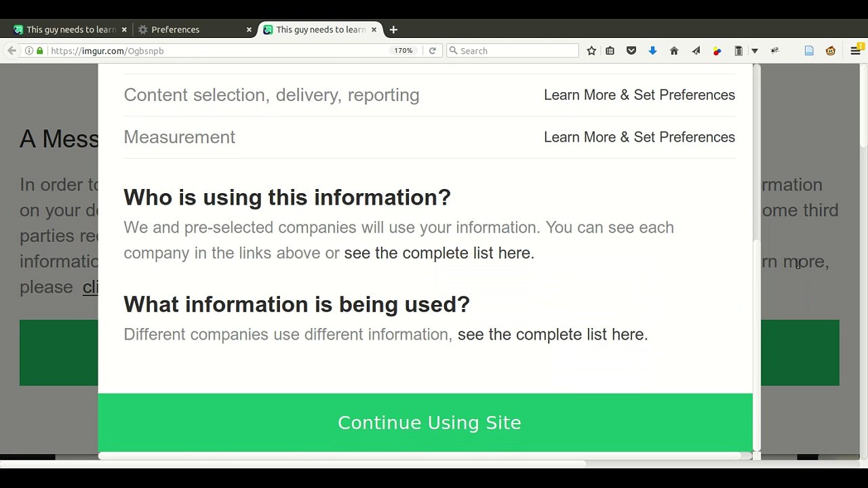Image resolution: width=868 pixels, height=488 pixels.
Task: Click 'What information is being used?' heading
Action: (x=296, y=304)
